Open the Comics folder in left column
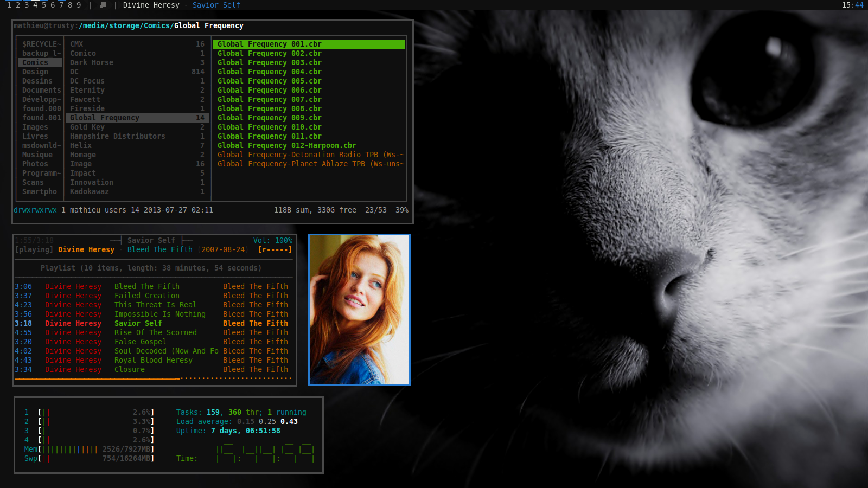The width and height of the screenshot is (868, 488). (x=41, y=62)
